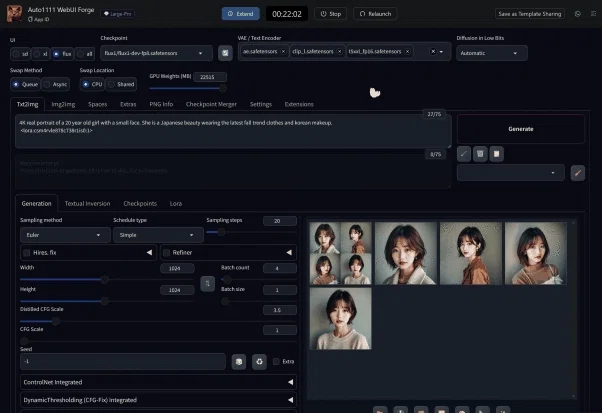Screen dimensions: 602x413
Task: Click the app avatar logo icon
Action: (15, 14)
